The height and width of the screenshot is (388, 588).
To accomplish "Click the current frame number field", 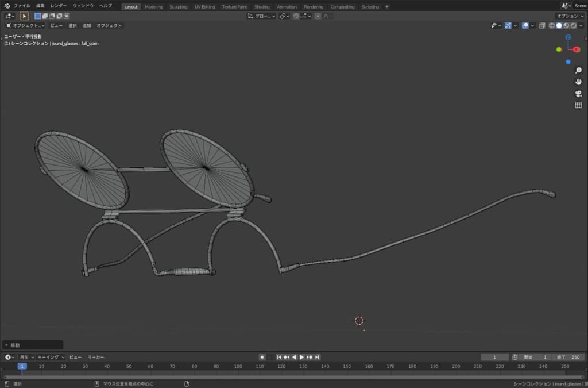I will click(494, 357).
